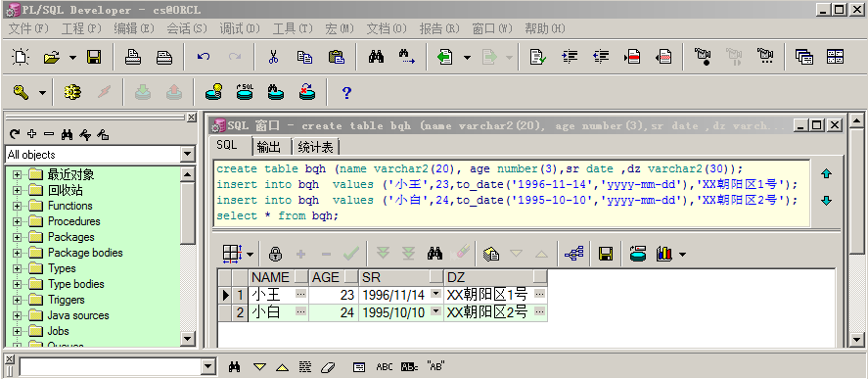Click the Tile windows icon
This screenshot has height=379, width=868.
[836, 57]
